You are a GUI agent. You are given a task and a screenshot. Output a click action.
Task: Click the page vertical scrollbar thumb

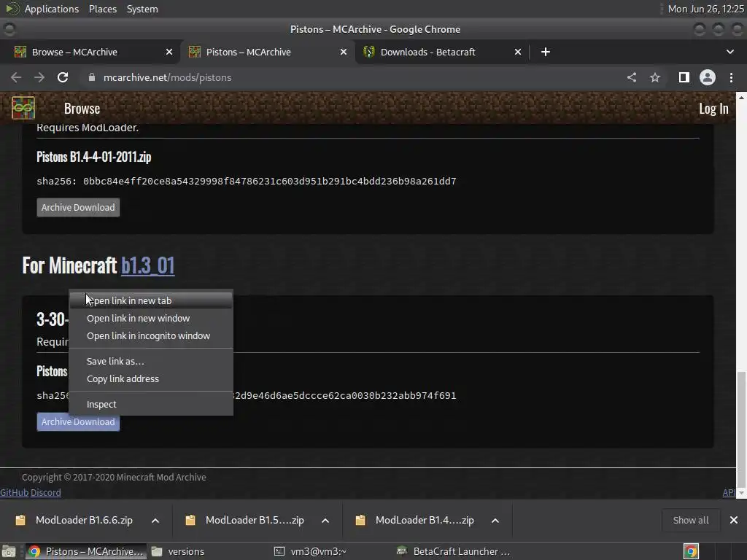(741, 429)
